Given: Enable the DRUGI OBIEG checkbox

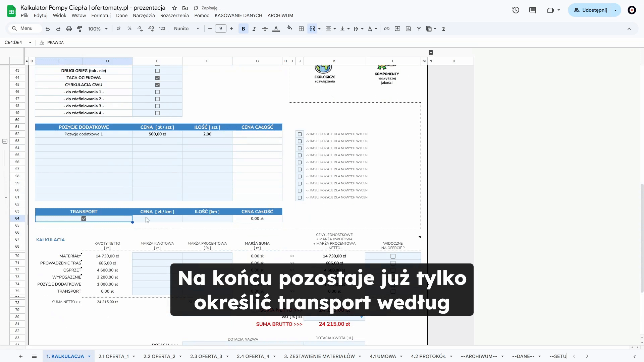Looking at the screenshot, I should (x=157, y=71).
